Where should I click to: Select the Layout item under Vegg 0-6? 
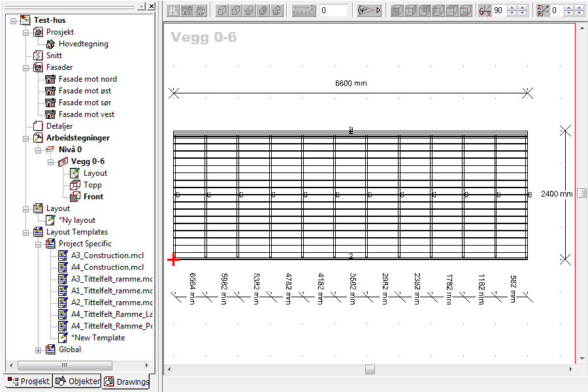[95, 173]
